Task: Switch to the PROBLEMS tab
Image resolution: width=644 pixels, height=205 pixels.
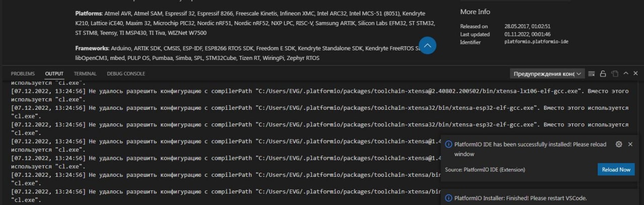Action: pyautogui.click(x=23, y=74)
